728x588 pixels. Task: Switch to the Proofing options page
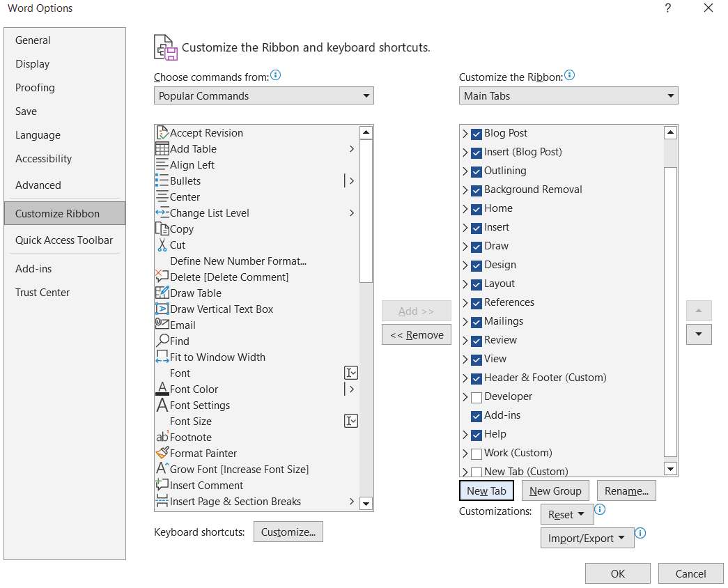pos(35,88)
